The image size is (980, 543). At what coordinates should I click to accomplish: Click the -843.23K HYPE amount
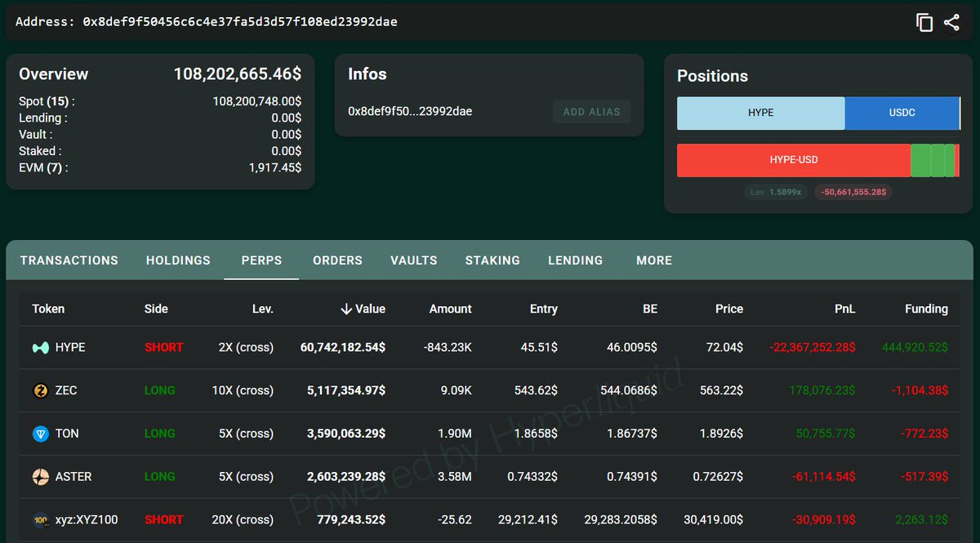[x=448, y=348]
